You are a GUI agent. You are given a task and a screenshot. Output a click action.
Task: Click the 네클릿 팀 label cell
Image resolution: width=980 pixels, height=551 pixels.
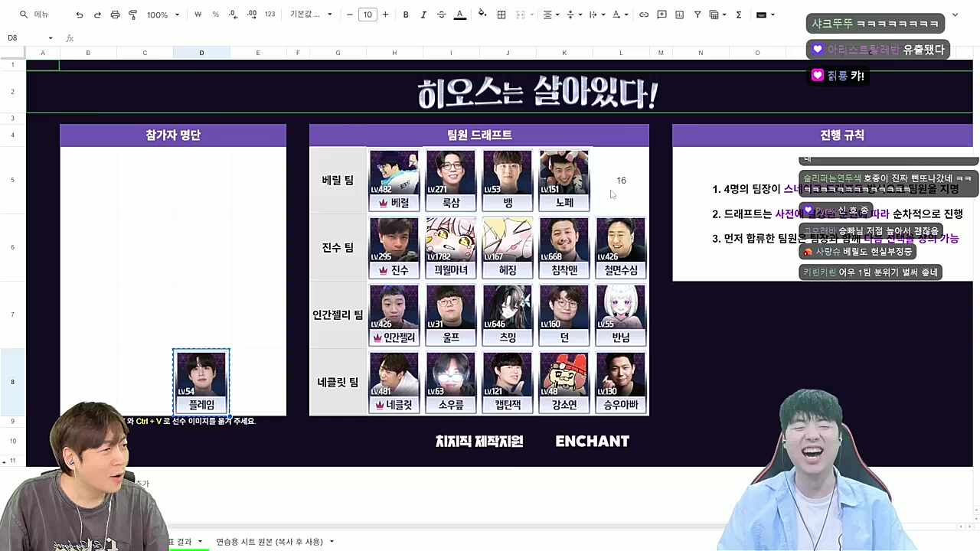[338, 382]
